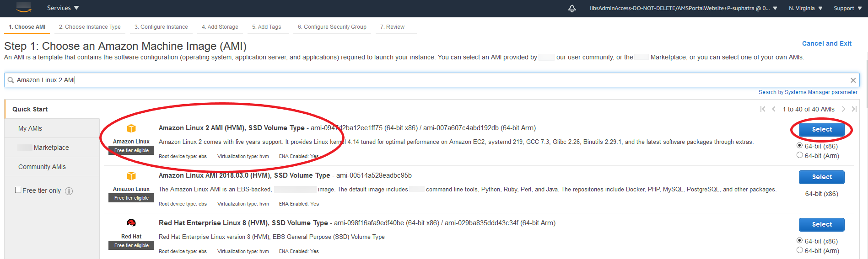This screenshot has height=259, width=868.
Task: Open Search by Systems Manager parameter link
Action: [808, 92]
